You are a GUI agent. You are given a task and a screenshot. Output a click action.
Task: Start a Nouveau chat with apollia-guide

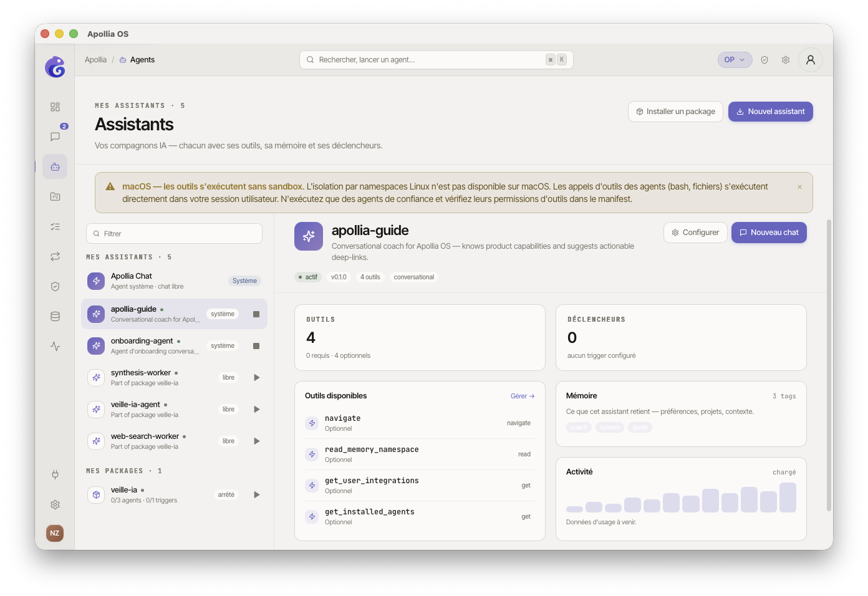pos(769,233)
